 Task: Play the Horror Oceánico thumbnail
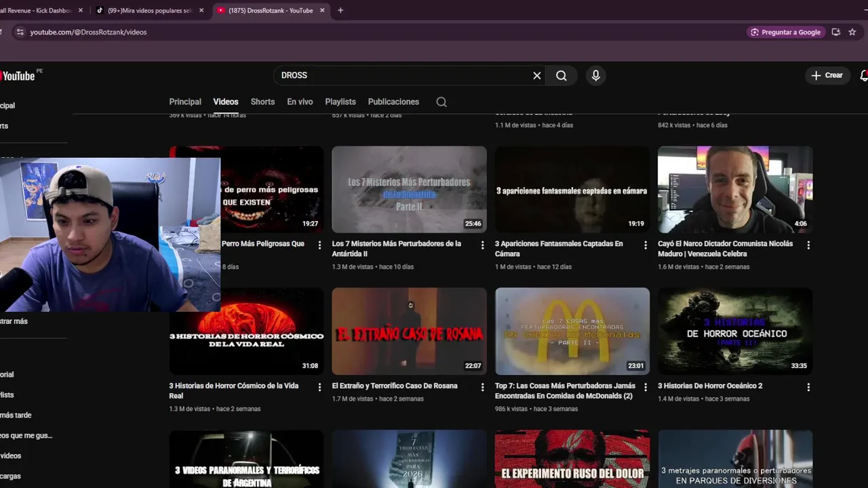[735, 331]
